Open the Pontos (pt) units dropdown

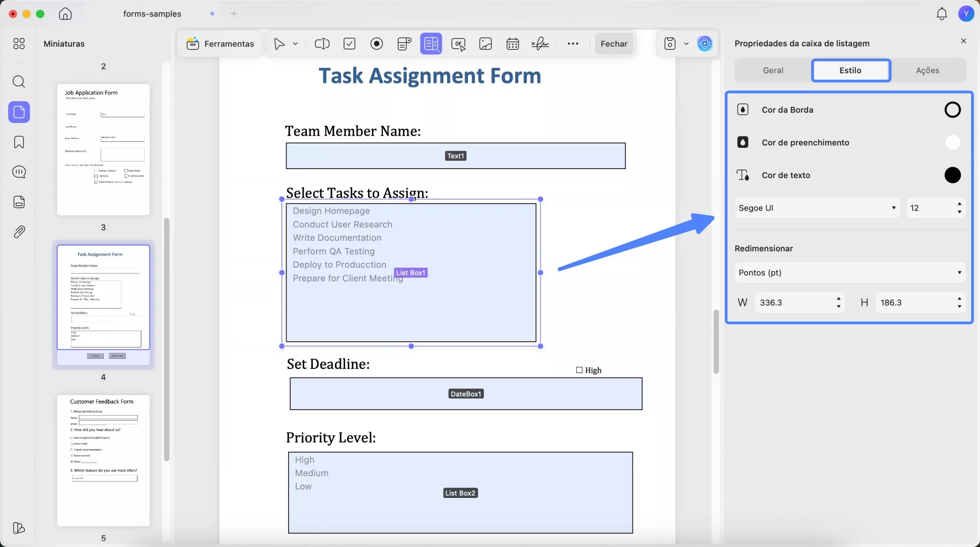pos(850,273)
